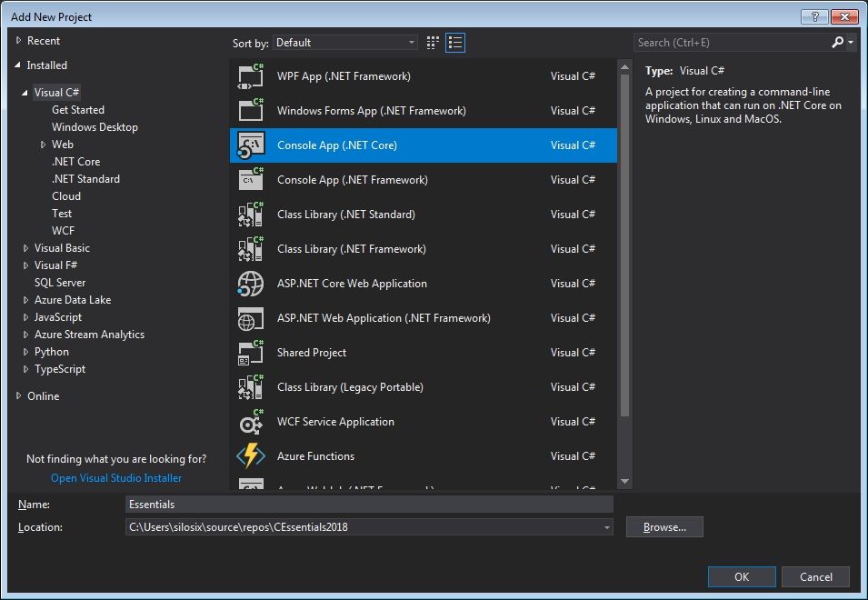This screenshot has width=868, height=600.
Task: Open Visual Studio Installer link
Action: coord(116,478)
